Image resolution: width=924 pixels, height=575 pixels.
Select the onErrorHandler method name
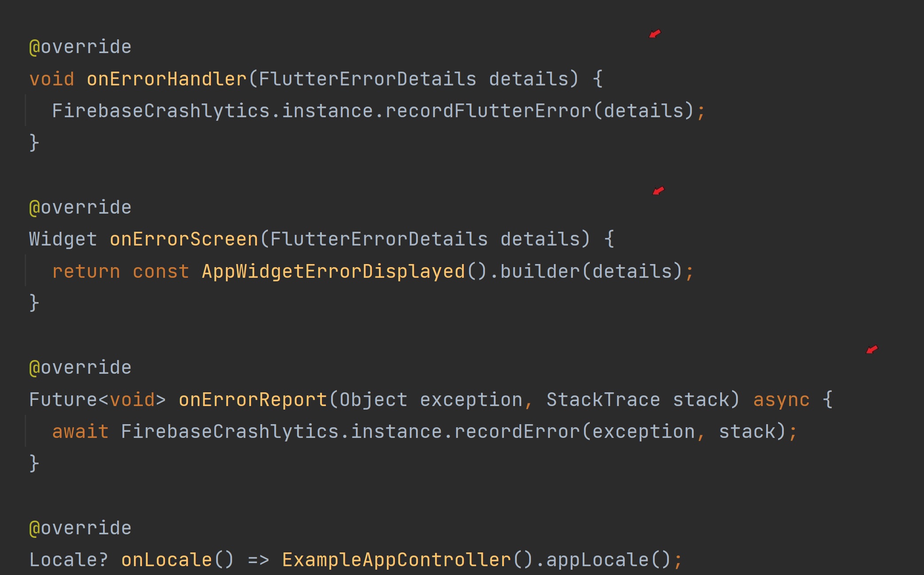[167, 79]
